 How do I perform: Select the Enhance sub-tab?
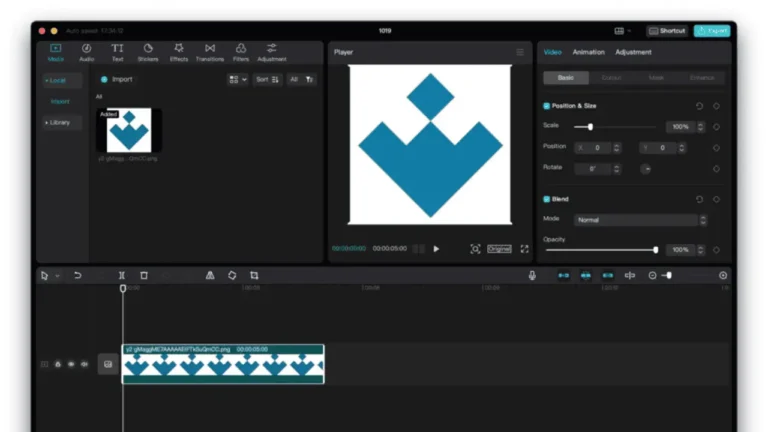point(702,78)
